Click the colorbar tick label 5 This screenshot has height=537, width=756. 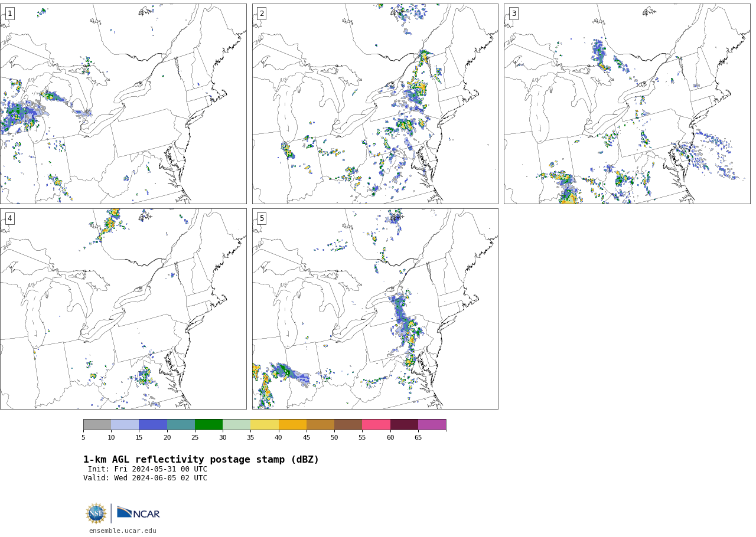coord(83,437)
